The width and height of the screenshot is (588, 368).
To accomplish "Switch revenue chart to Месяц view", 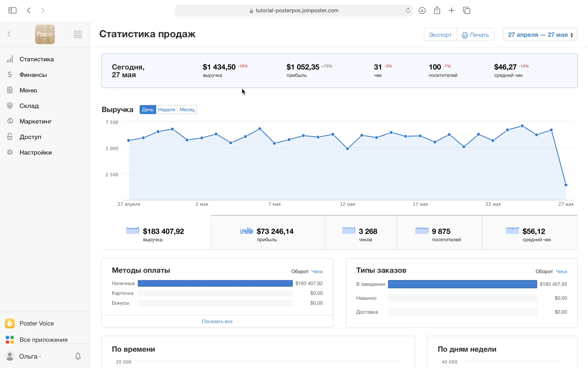I will tap(187, 109).
